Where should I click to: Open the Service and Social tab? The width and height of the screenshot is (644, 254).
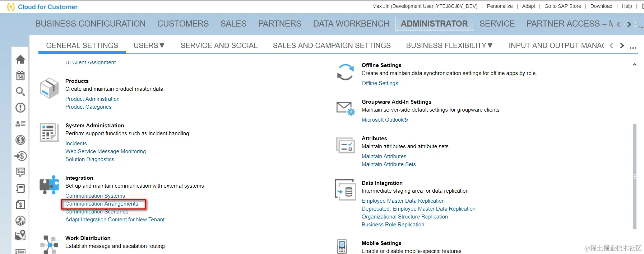[x=219, y=46]
